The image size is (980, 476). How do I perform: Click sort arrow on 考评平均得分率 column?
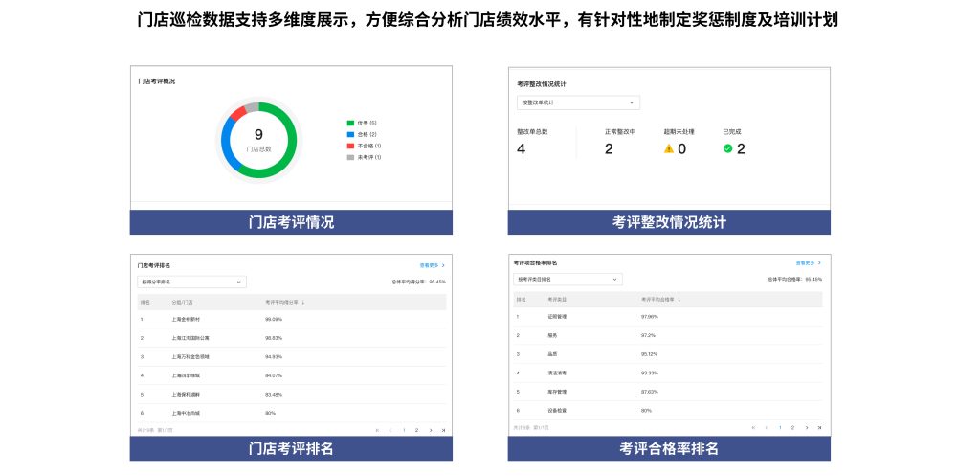click(303, 302)
